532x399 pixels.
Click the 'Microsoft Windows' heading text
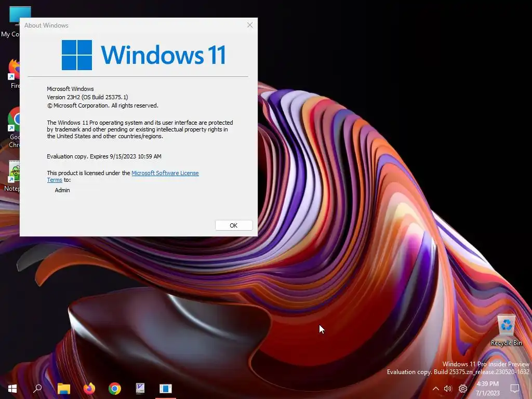pos(70,89)
